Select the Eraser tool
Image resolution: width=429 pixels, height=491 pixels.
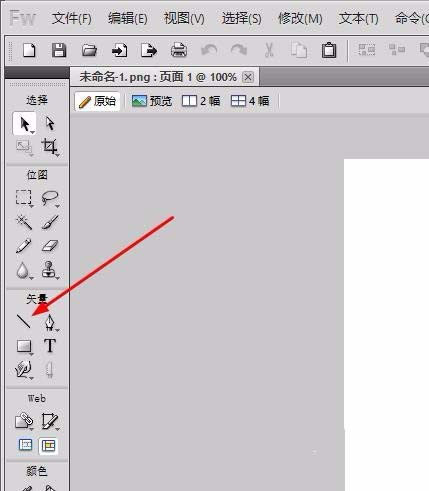50,246
